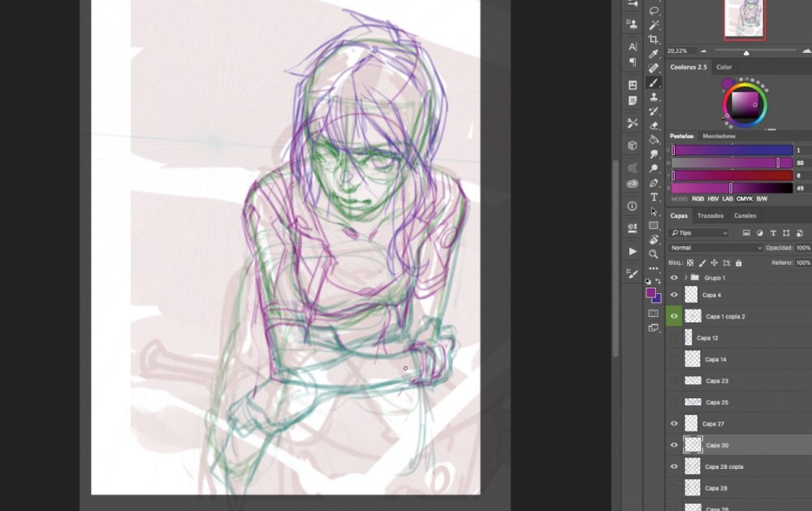Image resolution: width=812 pixels, height=511 pixels.
Task: Hide the Capa 28 copia layer
Action: coord(674,466)
